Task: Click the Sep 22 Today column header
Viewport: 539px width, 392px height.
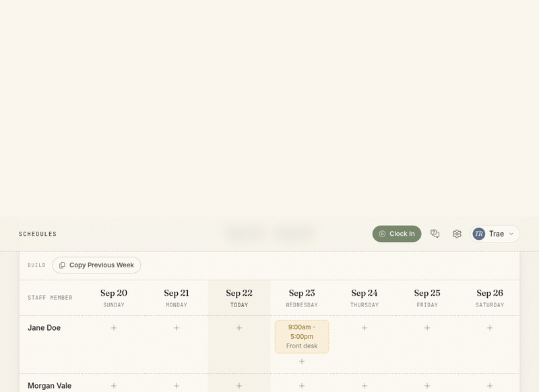Action: [x=239, y=298]
